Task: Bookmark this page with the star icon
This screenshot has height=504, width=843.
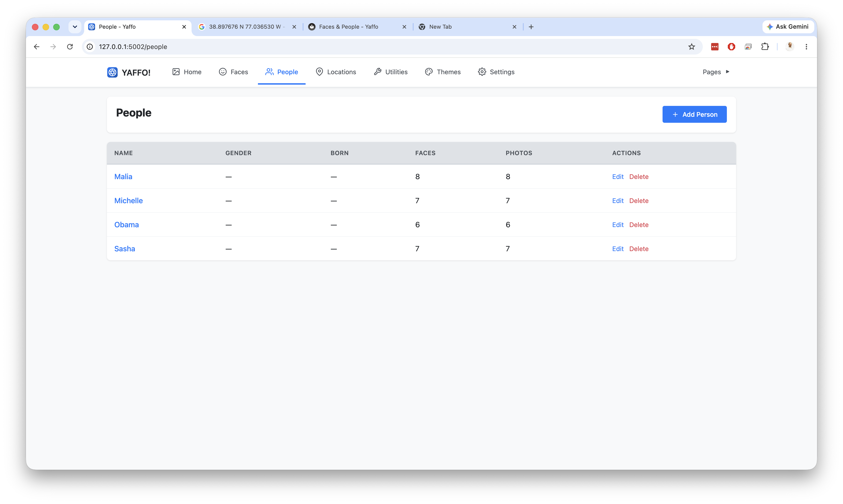Action: click(x=691, y=46)
